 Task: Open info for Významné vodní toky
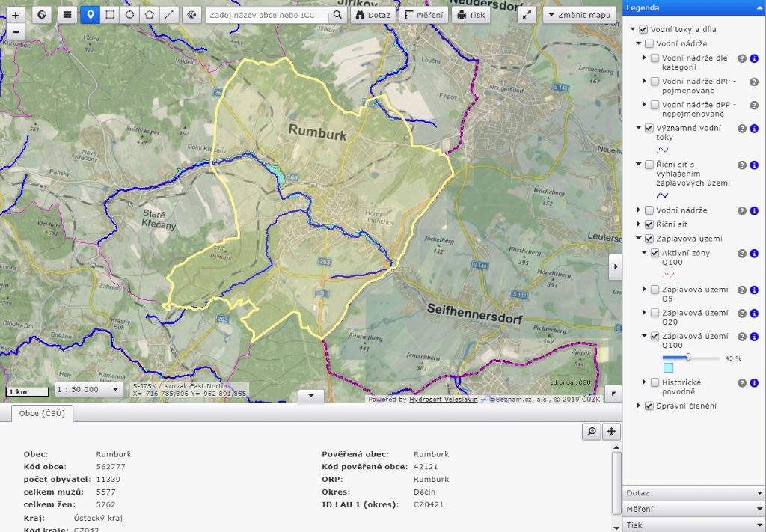[754, 129]
